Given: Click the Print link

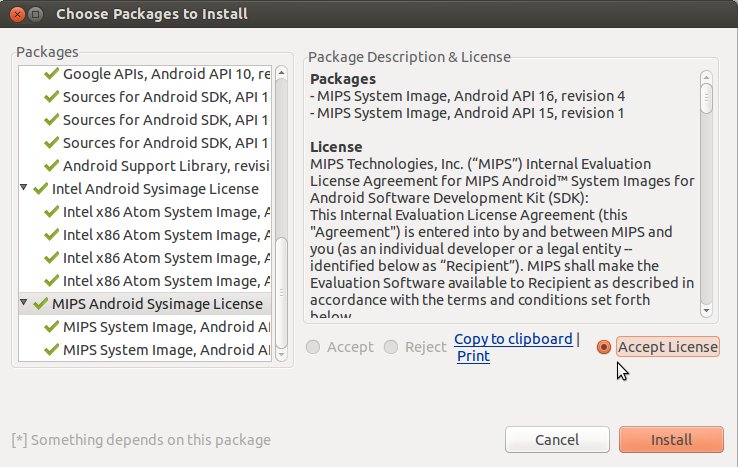Looking at the screenshot, I should point(473,356).
